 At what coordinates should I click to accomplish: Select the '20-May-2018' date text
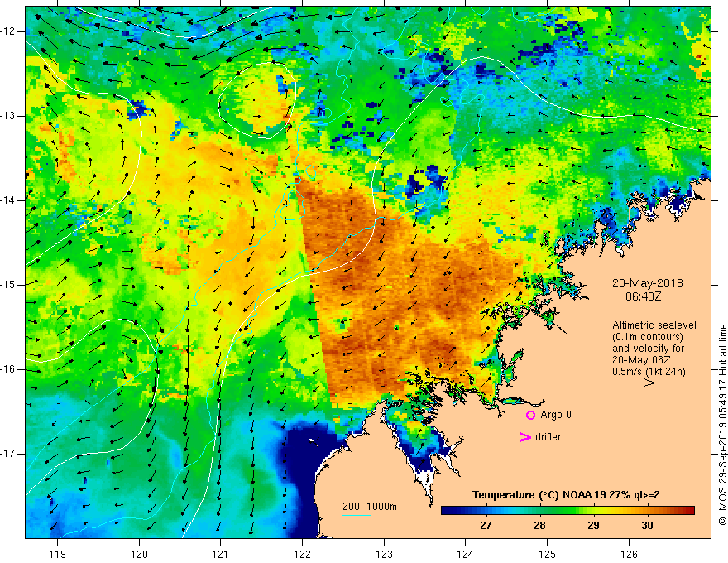pos(647,283)
